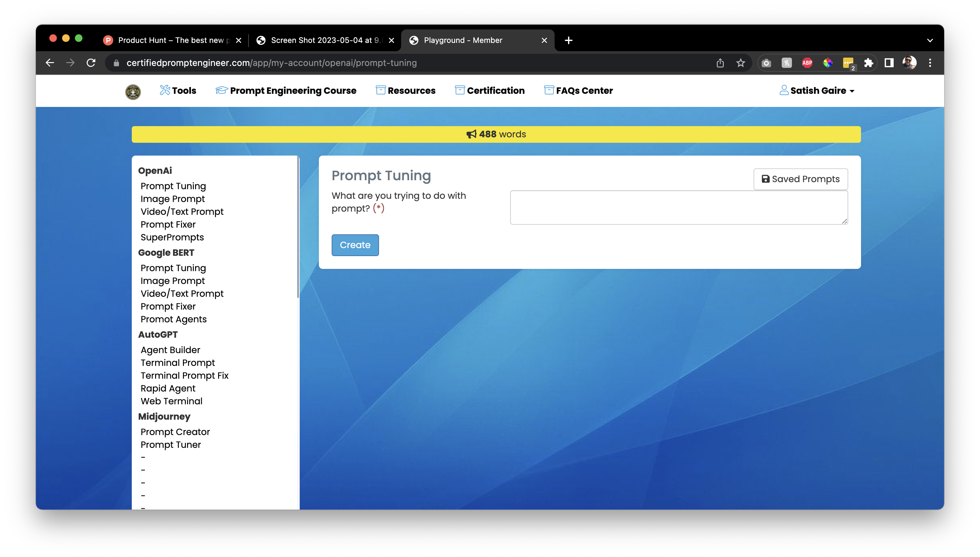This screenshot has width=980, height=557.
Task: Click the gray hook extension icon
Action: click(x=786, y=63)
